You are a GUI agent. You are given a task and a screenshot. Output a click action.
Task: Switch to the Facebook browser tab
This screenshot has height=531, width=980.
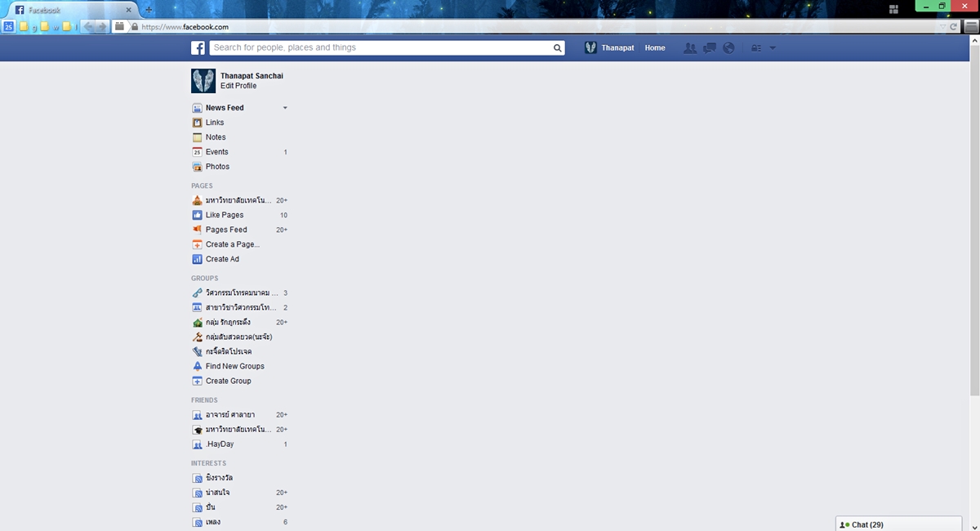tap(73, 10)
